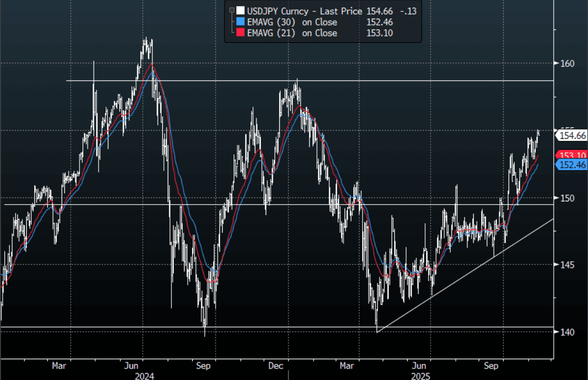This screenshot has width=588, height=380.
Task: Click the 160 label on the price axis
Action: [x=567, y=63]
